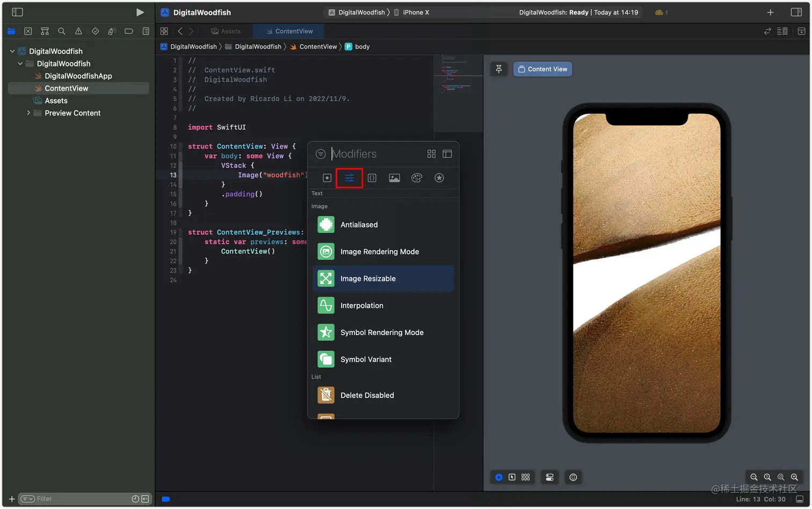The image size is (812, 509).
Task: Open the Color library tab
Action: (x=417, y=178)
